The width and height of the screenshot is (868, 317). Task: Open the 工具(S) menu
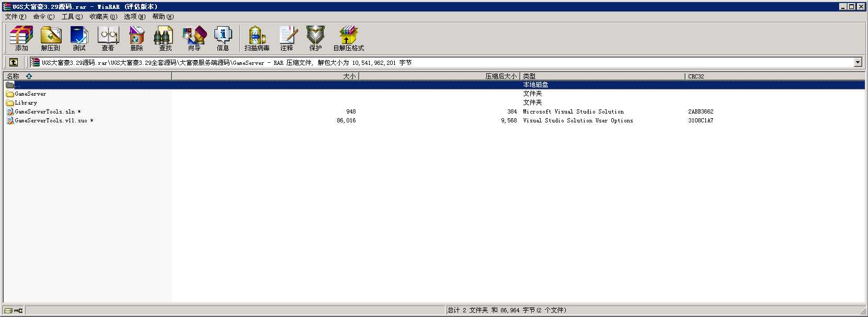72,17
